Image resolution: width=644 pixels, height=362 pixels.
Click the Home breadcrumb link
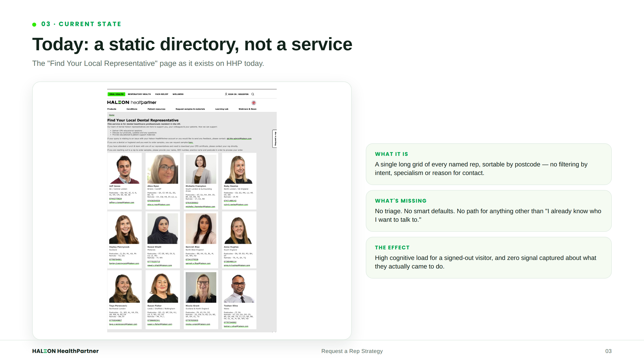(112, 115)
